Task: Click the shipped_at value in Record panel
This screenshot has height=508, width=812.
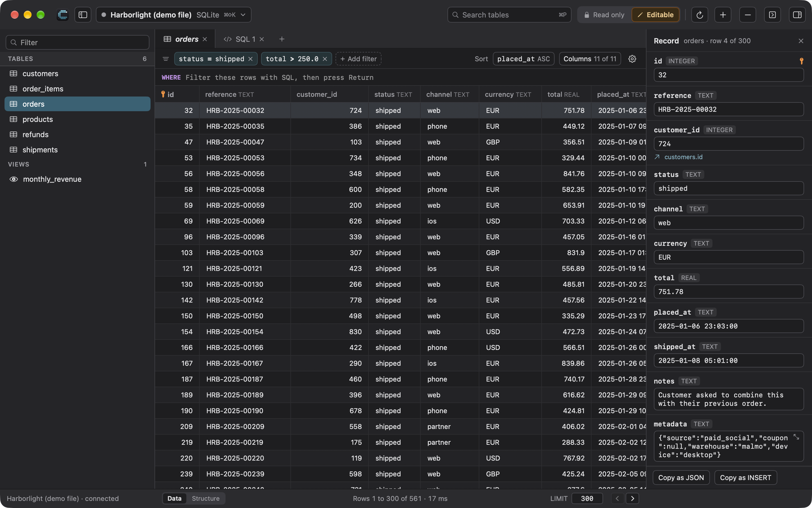Action: click(x=729, y=360)
